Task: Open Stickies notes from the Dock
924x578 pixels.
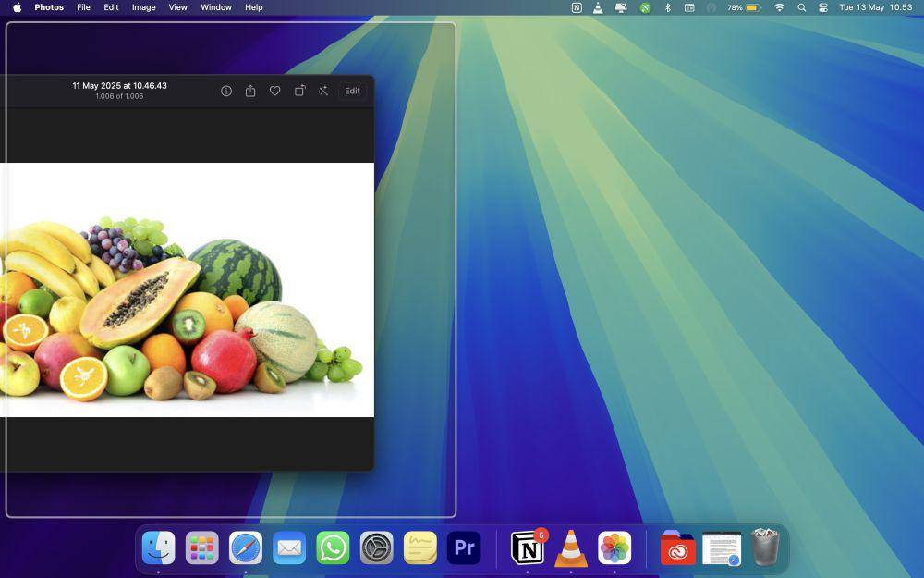Action: (x=420, y=547)
